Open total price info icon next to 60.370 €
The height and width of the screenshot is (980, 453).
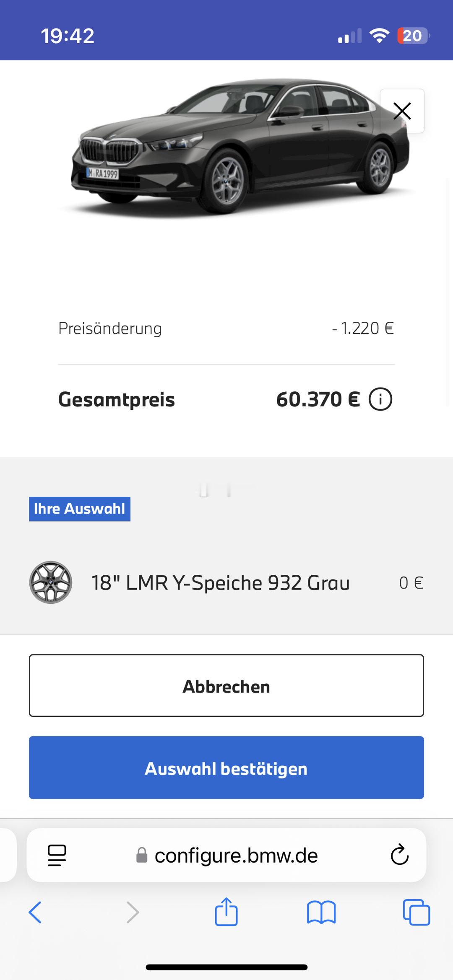(380, 399)
